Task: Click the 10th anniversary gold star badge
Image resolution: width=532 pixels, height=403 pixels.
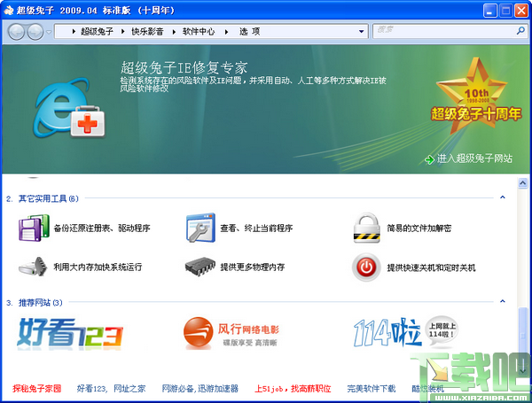Action: (475, 96)
